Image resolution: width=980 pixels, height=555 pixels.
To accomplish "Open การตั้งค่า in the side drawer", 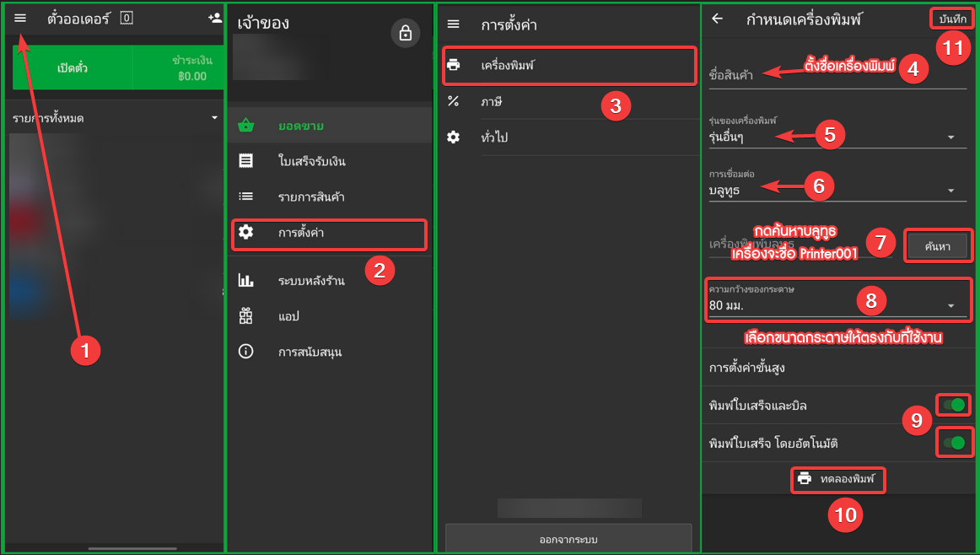I will tap(330, 234).
